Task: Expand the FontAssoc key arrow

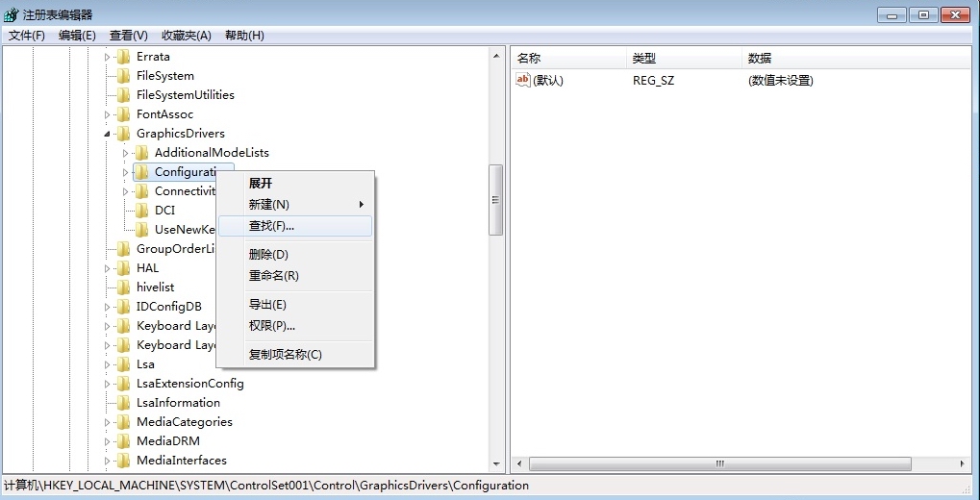Action: coord(108,114)
